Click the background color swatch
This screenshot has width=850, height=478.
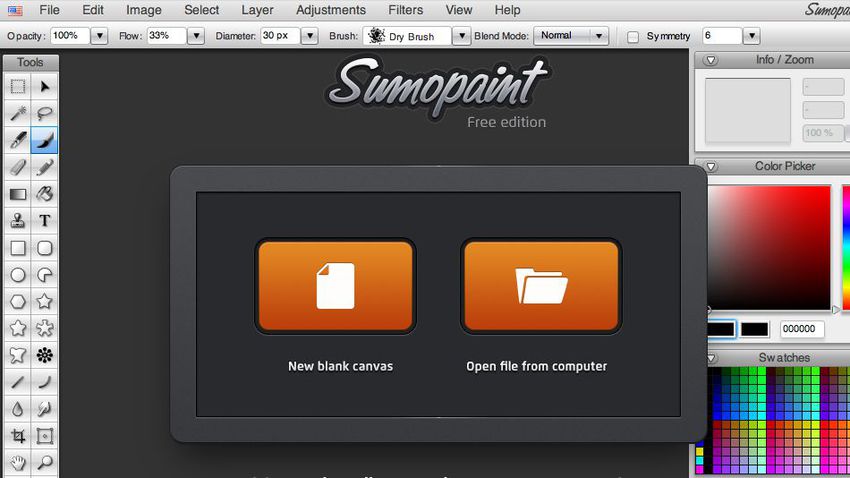[755, 329]
